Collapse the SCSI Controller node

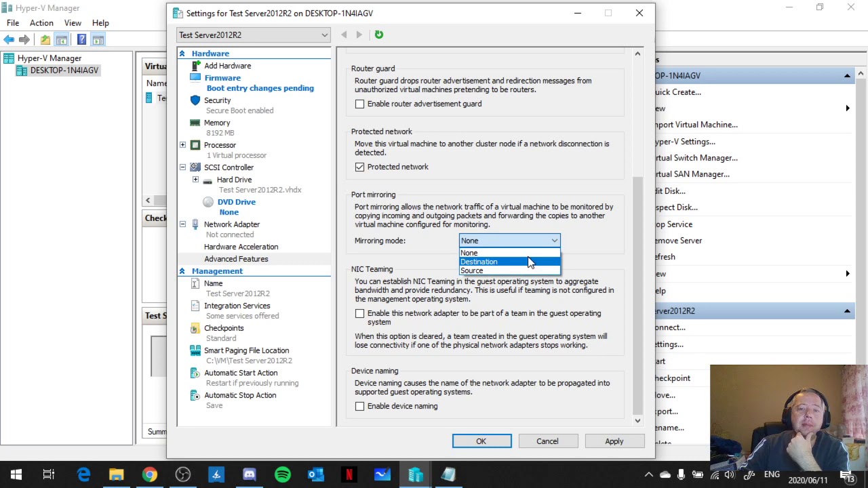pyautogui.click(x=182, y=167)
